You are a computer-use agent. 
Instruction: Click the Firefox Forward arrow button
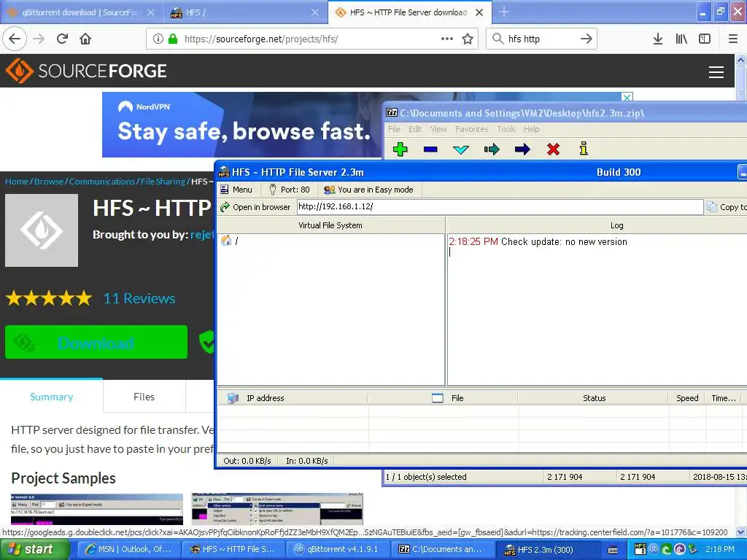pyautogui.click(x=39, y=39)
